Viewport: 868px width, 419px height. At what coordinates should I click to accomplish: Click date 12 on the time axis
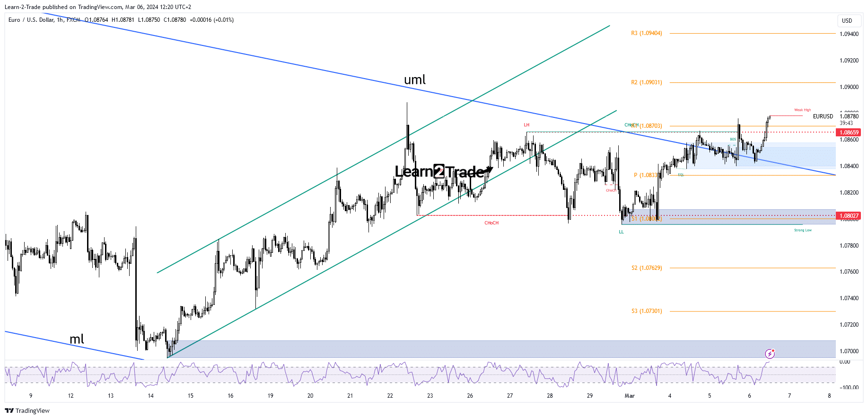[70, 396]
